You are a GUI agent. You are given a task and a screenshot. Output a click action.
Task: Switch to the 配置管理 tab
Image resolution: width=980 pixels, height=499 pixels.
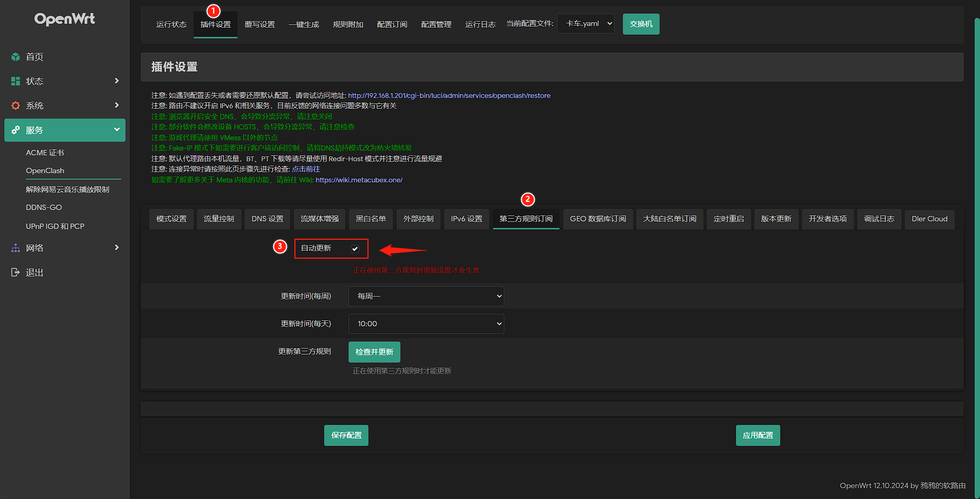coord(436,24)
